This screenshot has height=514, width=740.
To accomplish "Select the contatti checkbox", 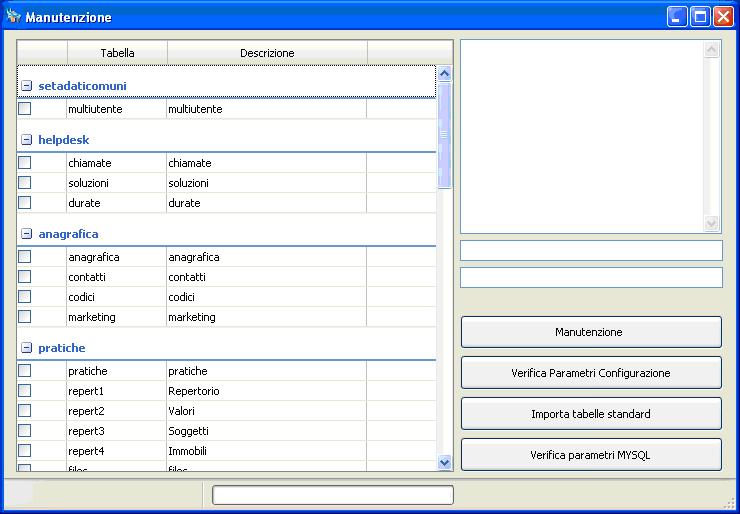I will [25, 277].
